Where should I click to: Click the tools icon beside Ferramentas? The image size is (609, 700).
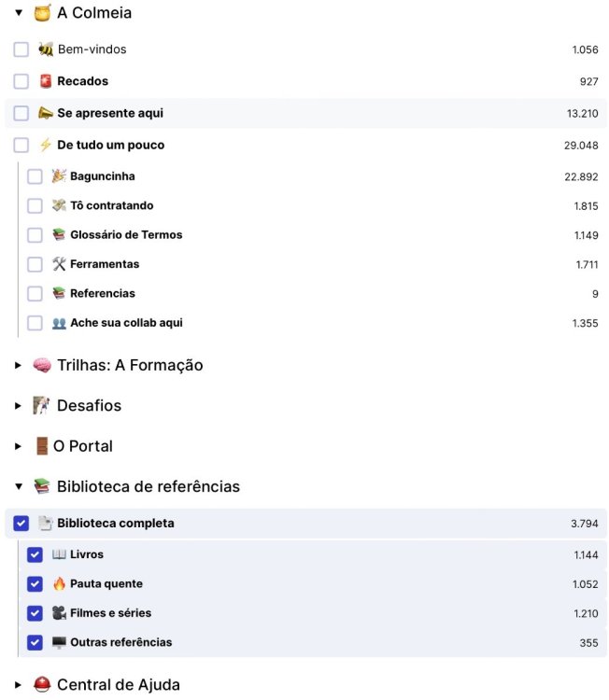tap(59, 264)
